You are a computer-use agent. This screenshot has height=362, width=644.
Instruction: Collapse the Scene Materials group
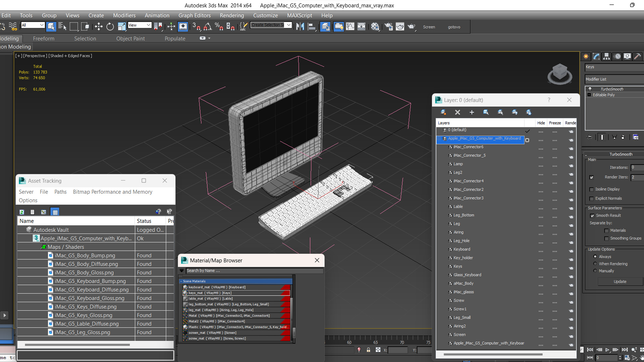click(181, 281)
